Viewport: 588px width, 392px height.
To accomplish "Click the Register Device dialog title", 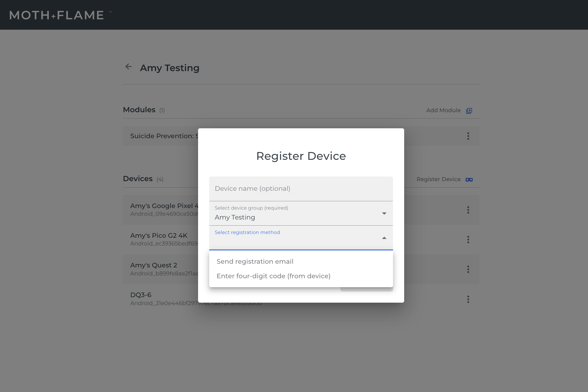I will point(301,156).
